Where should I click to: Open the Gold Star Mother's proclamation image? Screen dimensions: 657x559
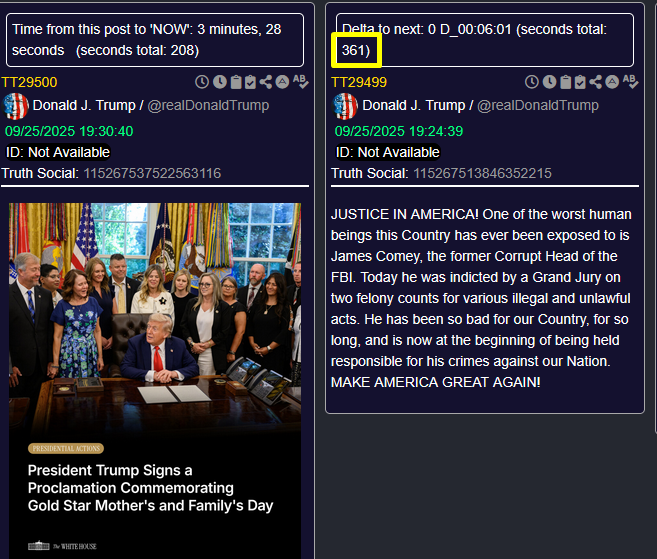point(155,380)
